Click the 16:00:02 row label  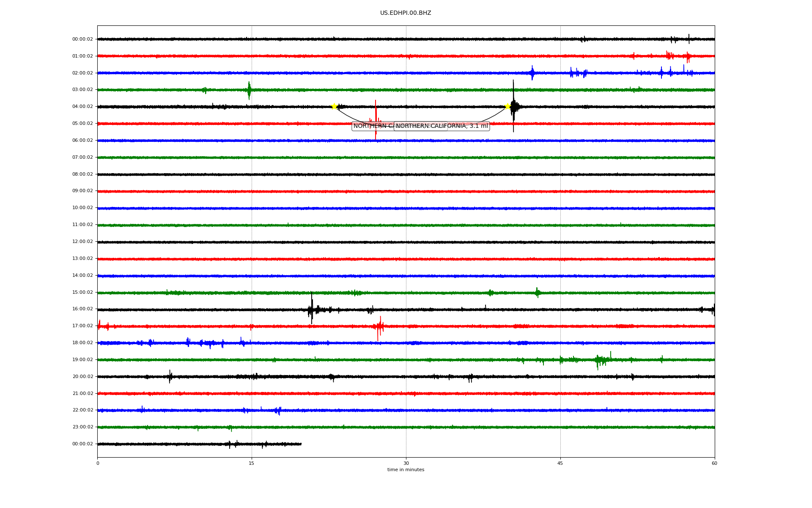coord(82,309)
